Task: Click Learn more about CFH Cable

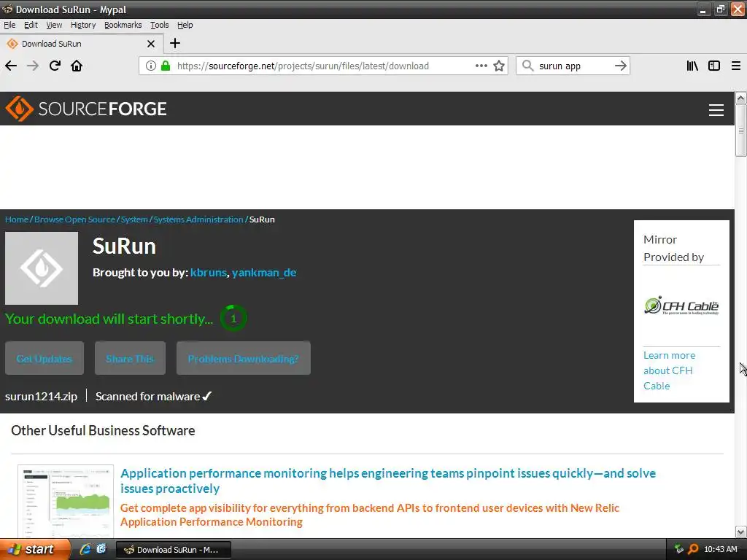Action: click(x=670, y=370)
